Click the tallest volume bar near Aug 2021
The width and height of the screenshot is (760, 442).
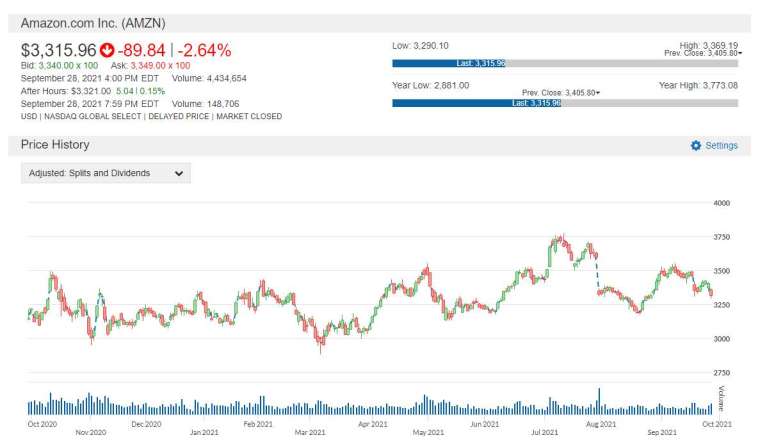click(x=599, y=401)
